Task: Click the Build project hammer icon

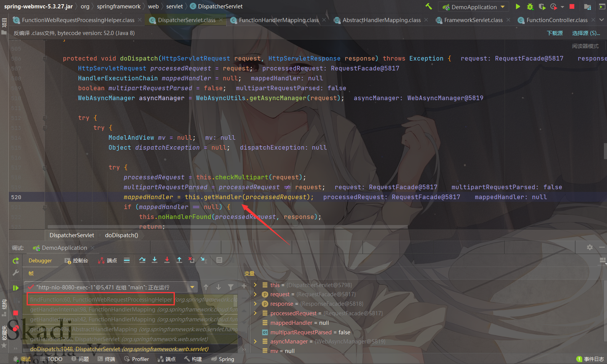Action: [429, 6]
